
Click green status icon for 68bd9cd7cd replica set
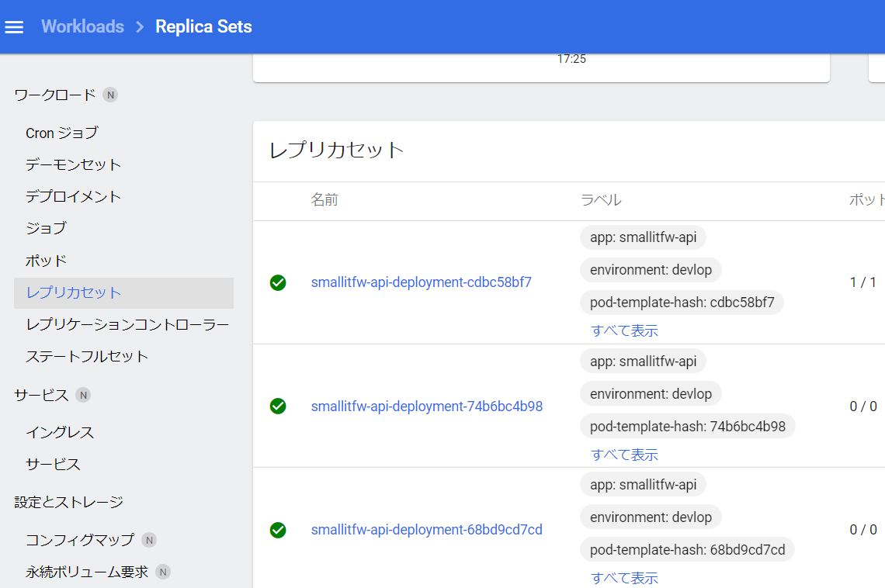[278, 530]
